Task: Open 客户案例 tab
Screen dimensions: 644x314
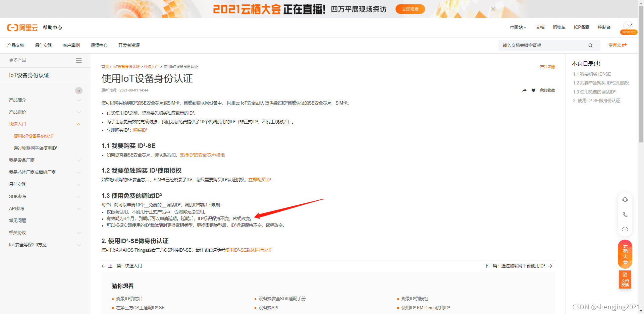Action: pyautogui.click(x=71, y=45)
